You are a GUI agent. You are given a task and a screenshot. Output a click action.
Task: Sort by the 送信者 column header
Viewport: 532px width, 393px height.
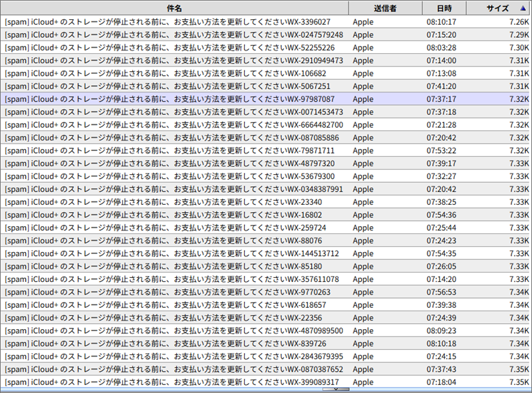click(385, 8)
